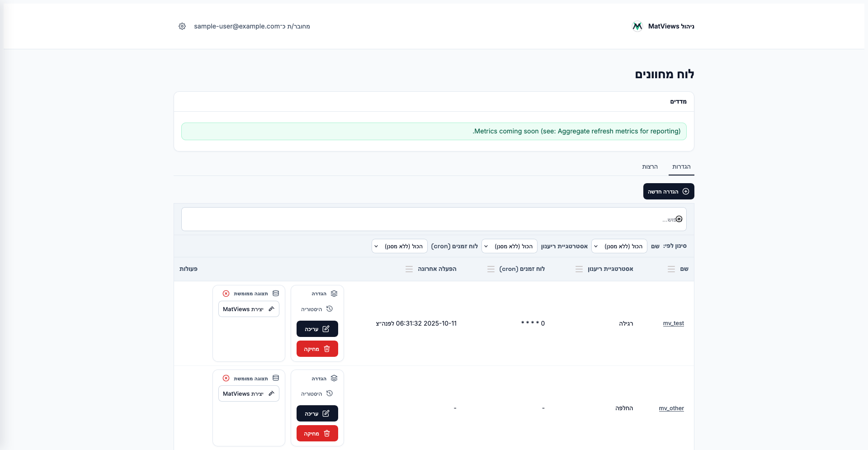Viewport: 868px width, 450px height.
Task: Click the search clear icon in search box
Action: [x=679, y=219]
